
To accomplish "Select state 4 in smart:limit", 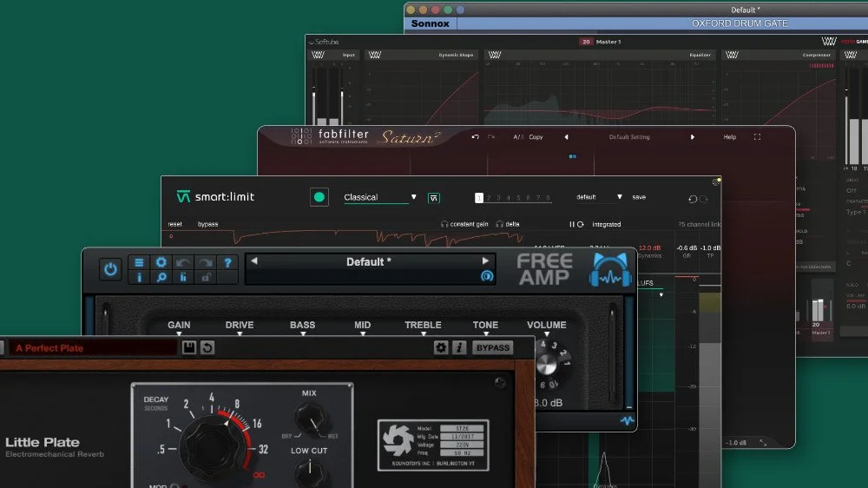I will [x=509, y=197].
